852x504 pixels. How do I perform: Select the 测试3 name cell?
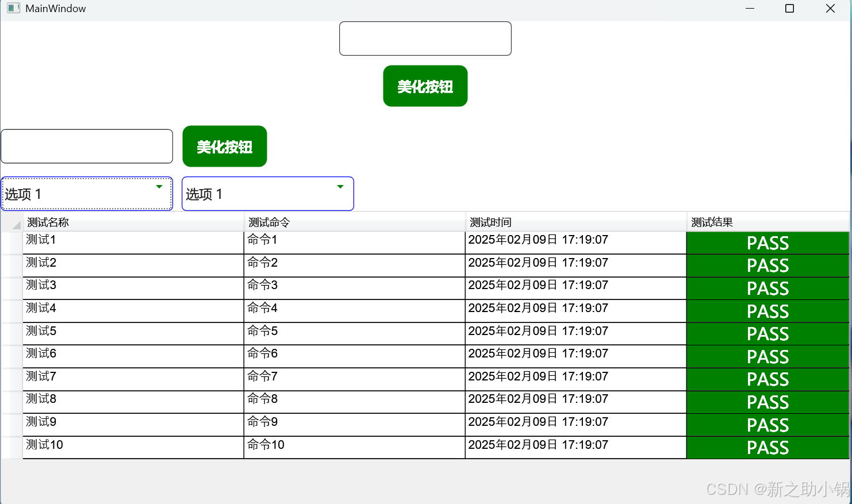click(133, 288)
